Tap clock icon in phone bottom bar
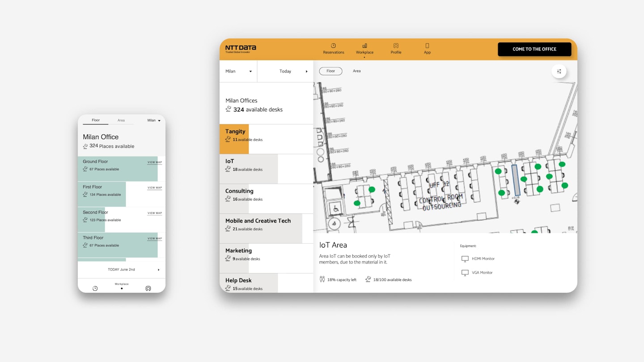The height and width of the screenshot is (362, 644). tap(95, 288)
